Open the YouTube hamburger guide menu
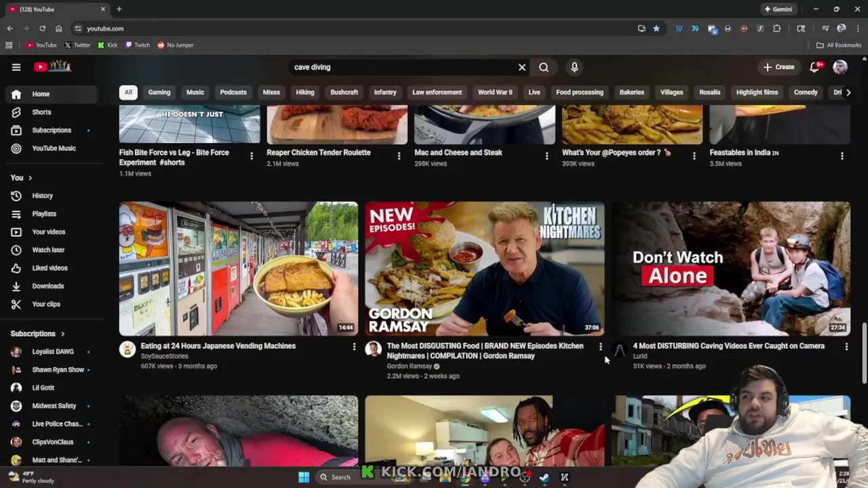This screenshot has width=868, height=488. 16,67
